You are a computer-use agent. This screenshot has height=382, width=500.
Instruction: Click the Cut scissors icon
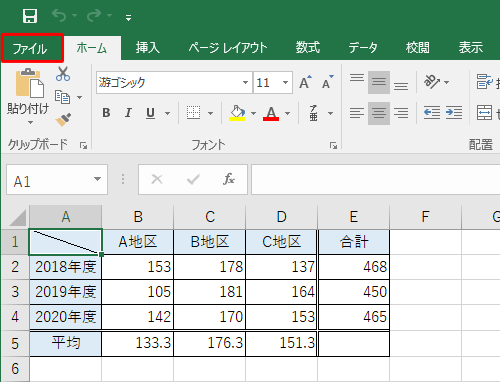point(63,74)
